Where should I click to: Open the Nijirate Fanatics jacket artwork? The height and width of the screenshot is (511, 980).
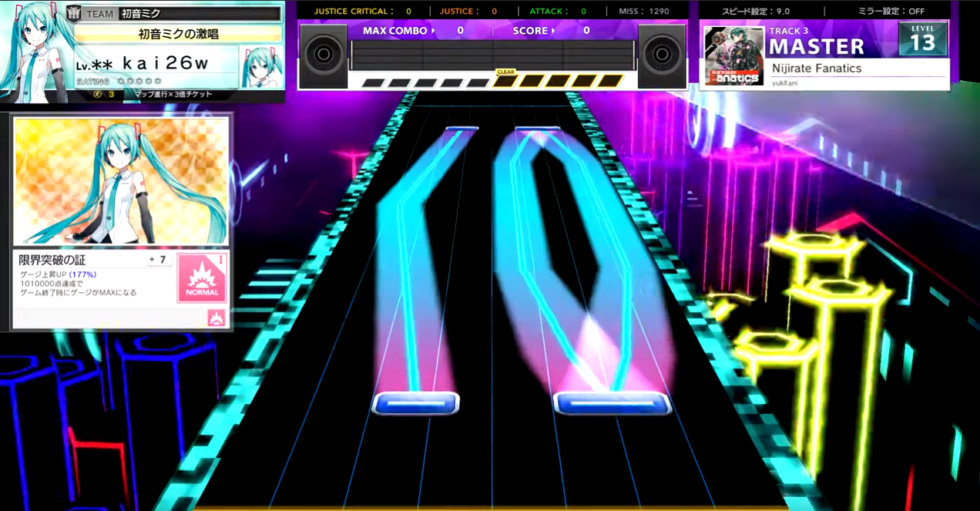coord(734,55)
